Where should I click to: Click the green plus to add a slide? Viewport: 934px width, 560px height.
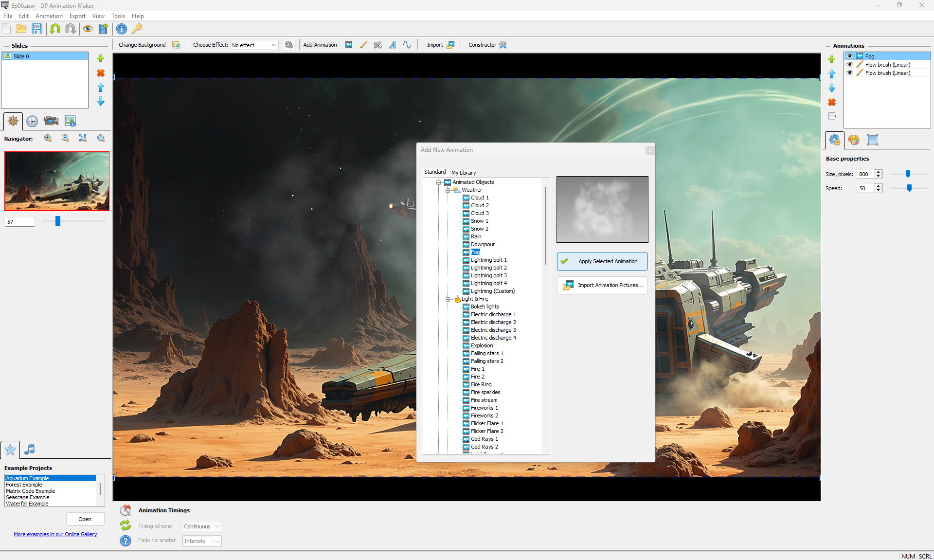point(101,58)
